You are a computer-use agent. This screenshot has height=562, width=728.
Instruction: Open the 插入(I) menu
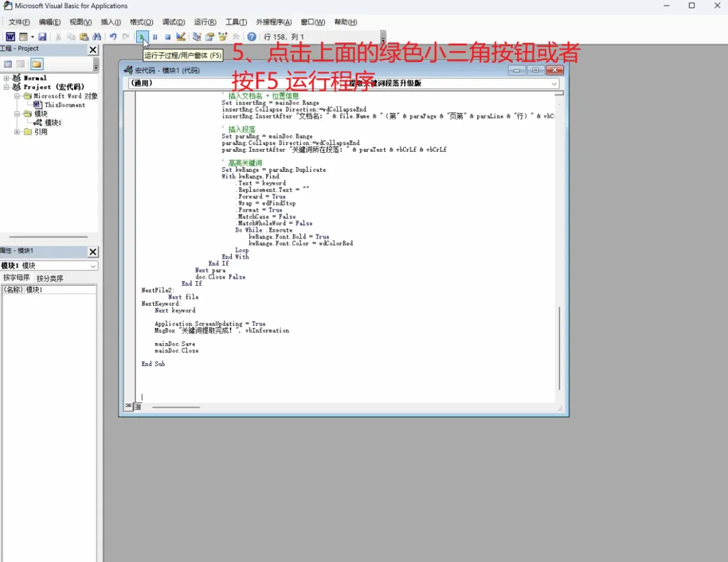tap(111, 22)
